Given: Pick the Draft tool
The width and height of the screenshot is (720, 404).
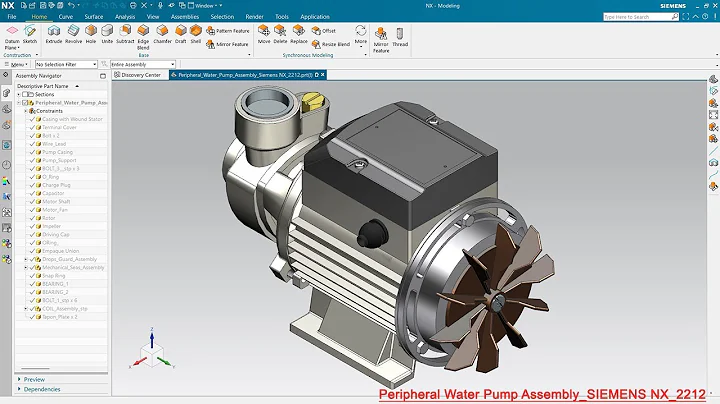Looking at the screenshot, I should point(181,34).
